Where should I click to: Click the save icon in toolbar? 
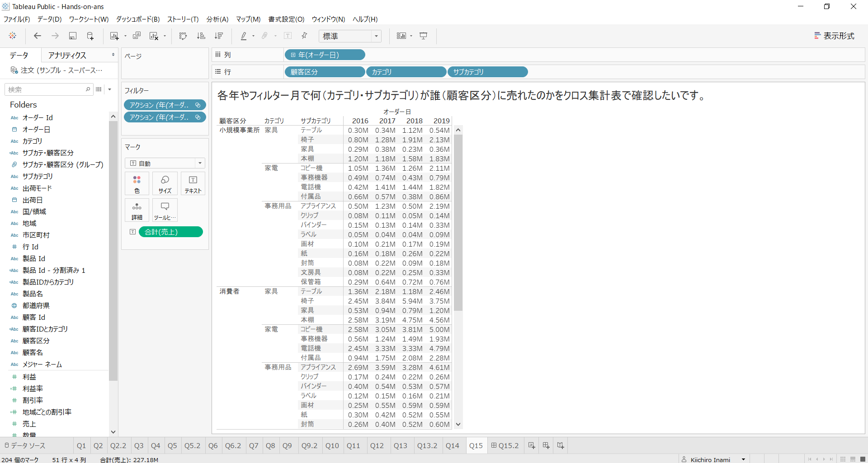72,36
